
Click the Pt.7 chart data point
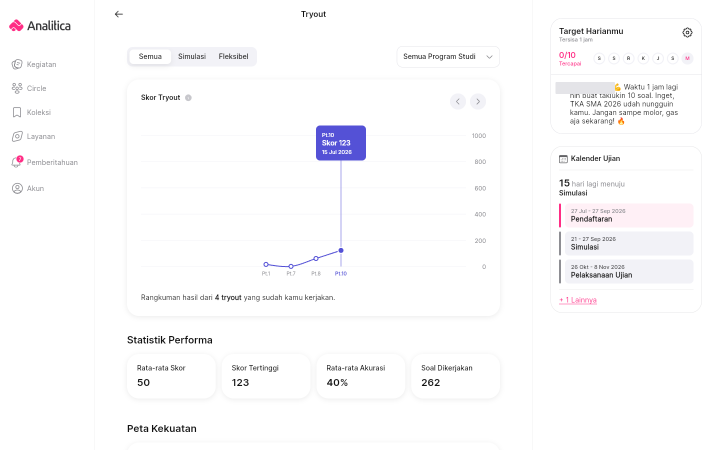[x=291, y=266]
